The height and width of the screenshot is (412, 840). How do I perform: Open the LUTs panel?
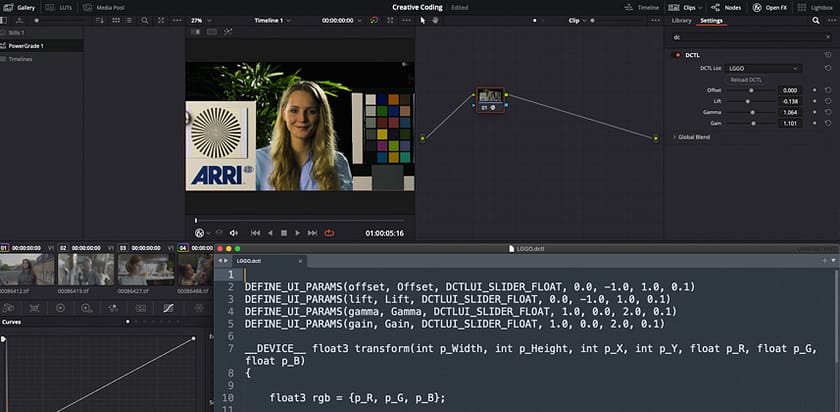click(x=59, y=8)
